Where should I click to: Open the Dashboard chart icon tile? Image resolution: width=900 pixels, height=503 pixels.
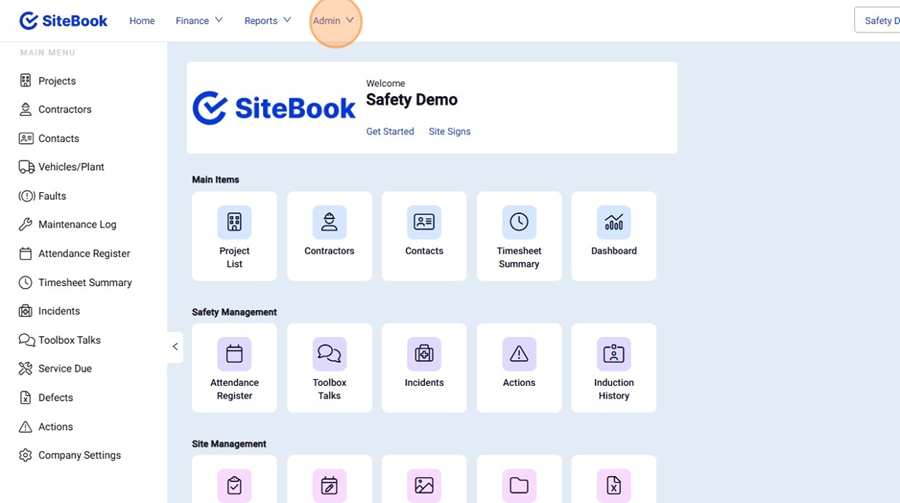tap(614, 222)
